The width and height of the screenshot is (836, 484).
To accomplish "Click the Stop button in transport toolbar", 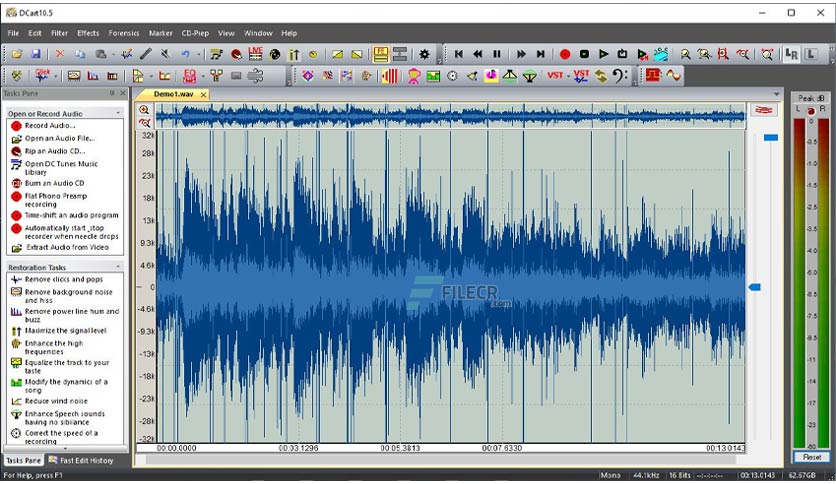I will coord(584,54).
